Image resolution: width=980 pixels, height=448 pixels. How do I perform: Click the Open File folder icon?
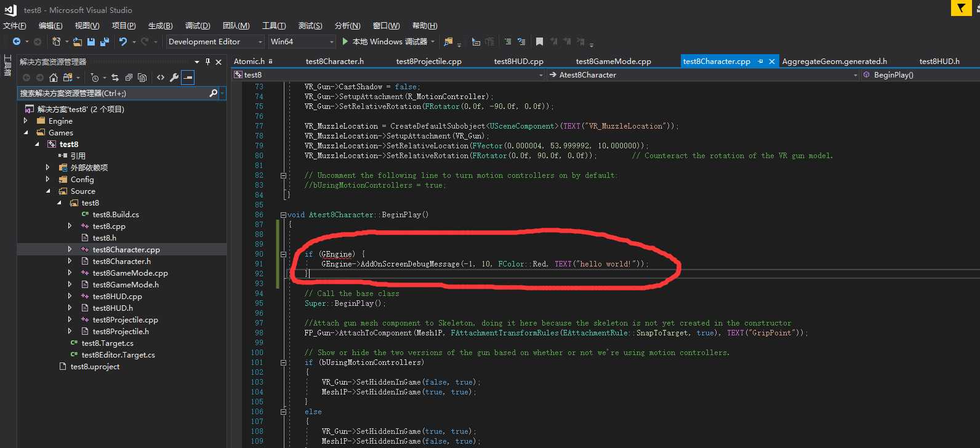click(x=78, y=41)
